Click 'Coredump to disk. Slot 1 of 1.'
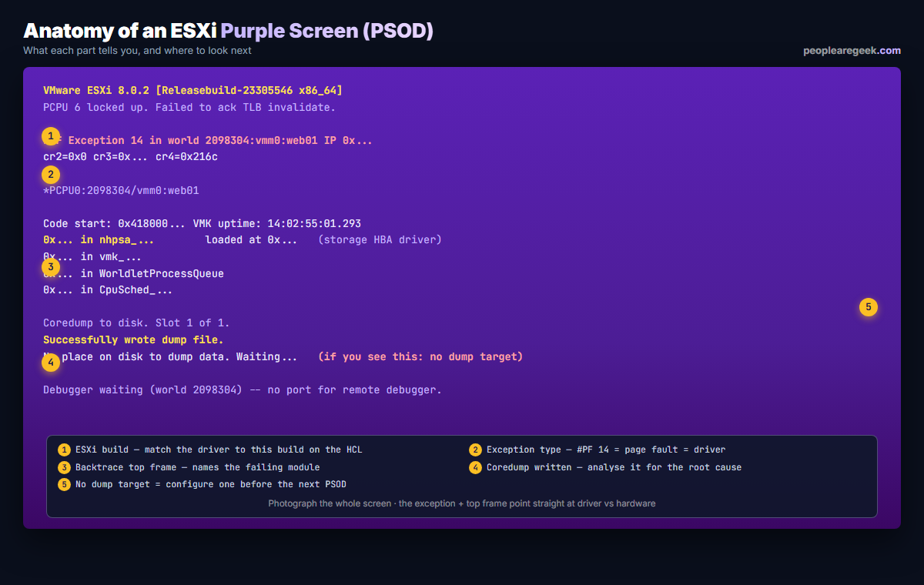 (136, 323)
